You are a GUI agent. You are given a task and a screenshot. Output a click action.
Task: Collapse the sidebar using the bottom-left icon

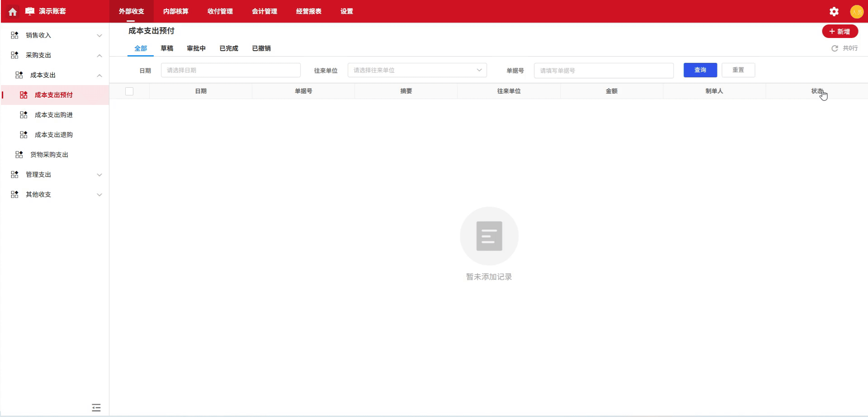point(96,408)
